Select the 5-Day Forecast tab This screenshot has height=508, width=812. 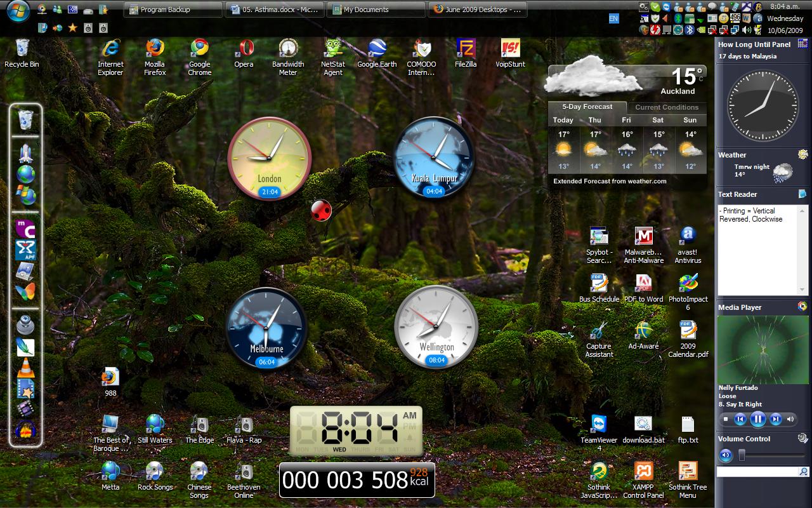click(x=587, y=107)
